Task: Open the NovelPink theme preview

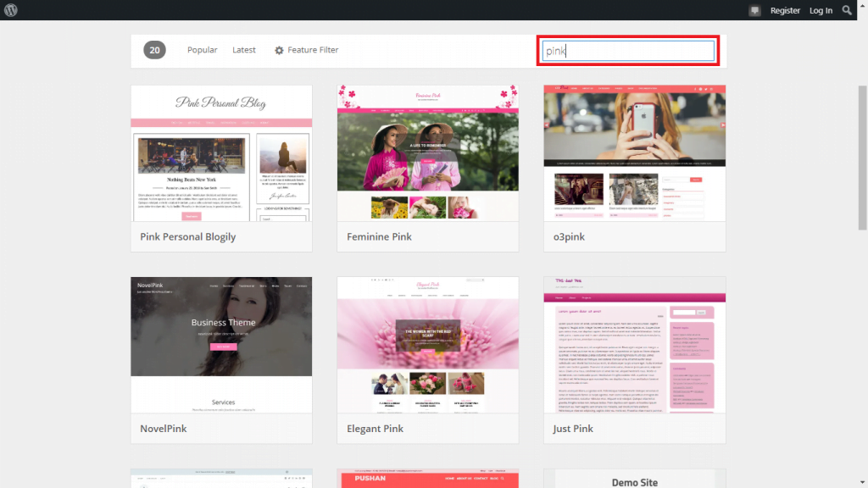Action: pos(221,345)
